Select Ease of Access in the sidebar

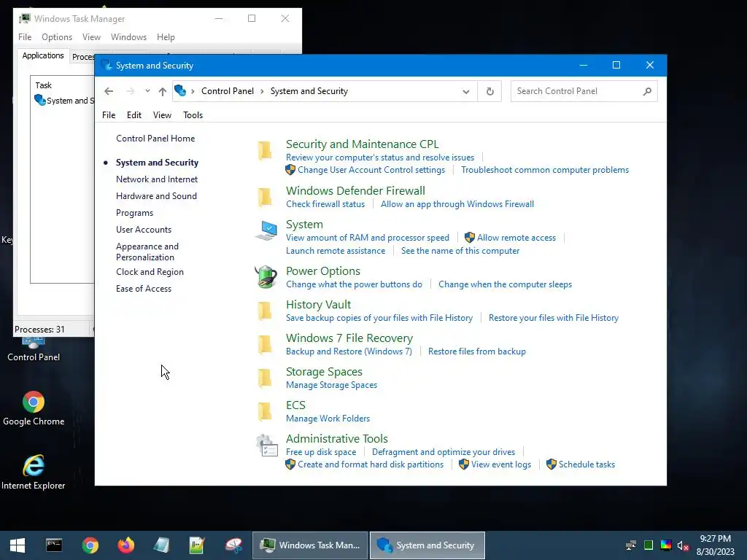[x=144, y=289]
